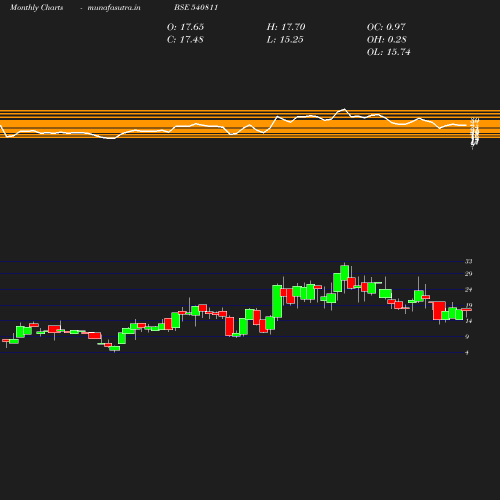
Task: Click the highest green candle touching level 33
Action: tap(345, 273)
